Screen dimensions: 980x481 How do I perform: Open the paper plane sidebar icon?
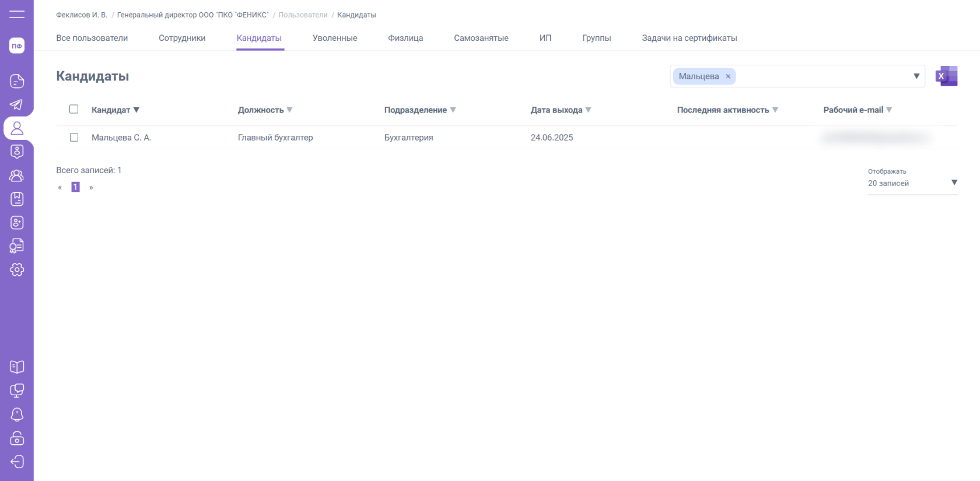(17, 104)
